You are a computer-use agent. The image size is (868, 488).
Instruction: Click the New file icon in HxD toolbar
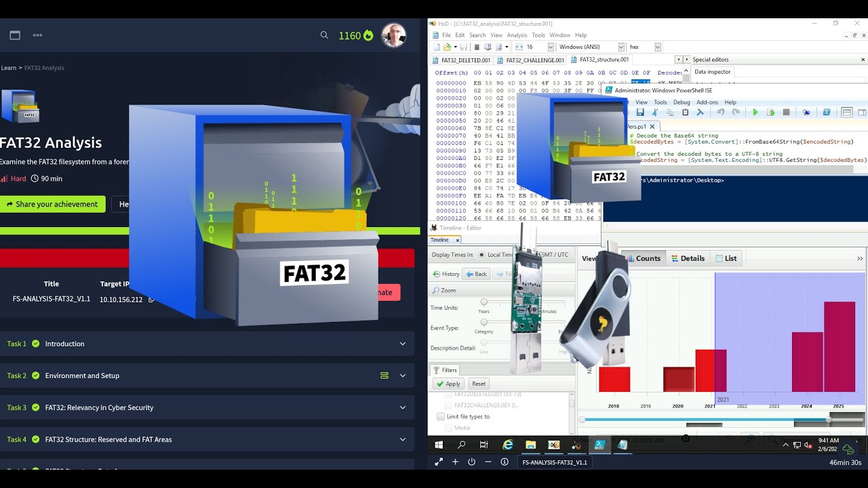(x=437, y=47)
